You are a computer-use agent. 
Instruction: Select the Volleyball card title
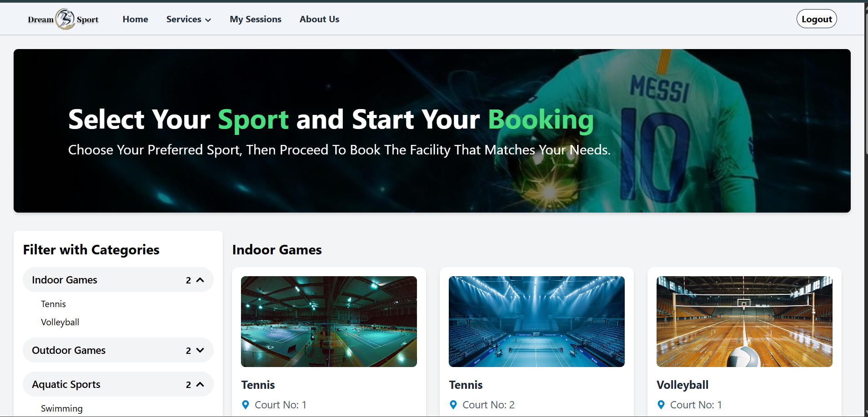tap(682, 385)
